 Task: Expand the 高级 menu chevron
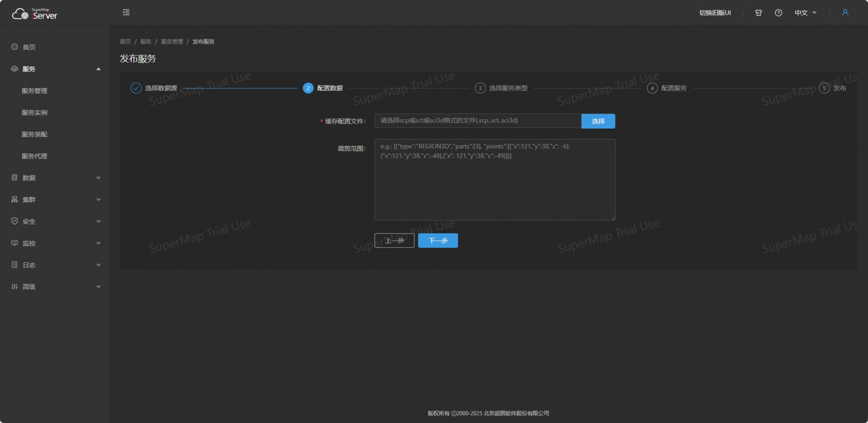(x=98, y=287)
